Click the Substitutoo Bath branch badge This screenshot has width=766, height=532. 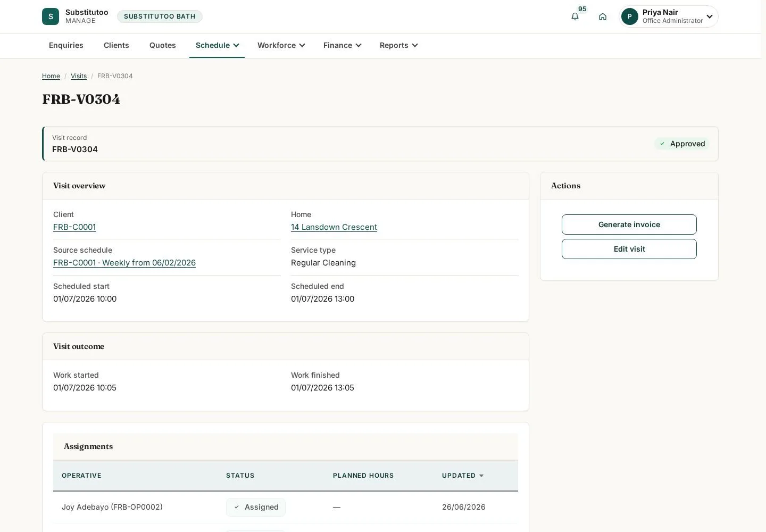pos(160,16)
